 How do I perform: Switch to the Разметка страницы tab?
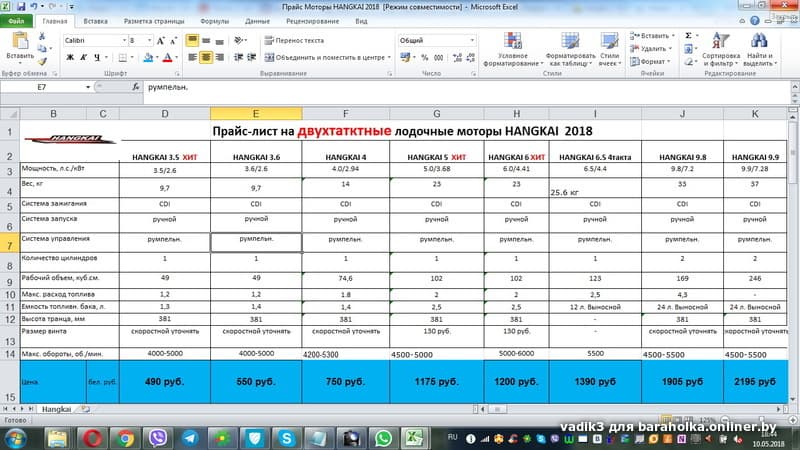[x=154, y=21]
